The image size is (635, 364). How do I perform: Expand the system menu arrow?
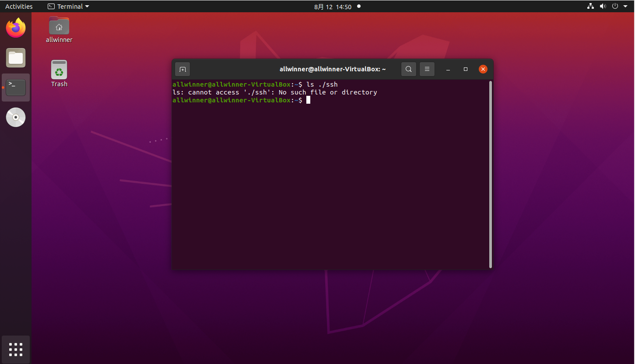tap(625, 6)
